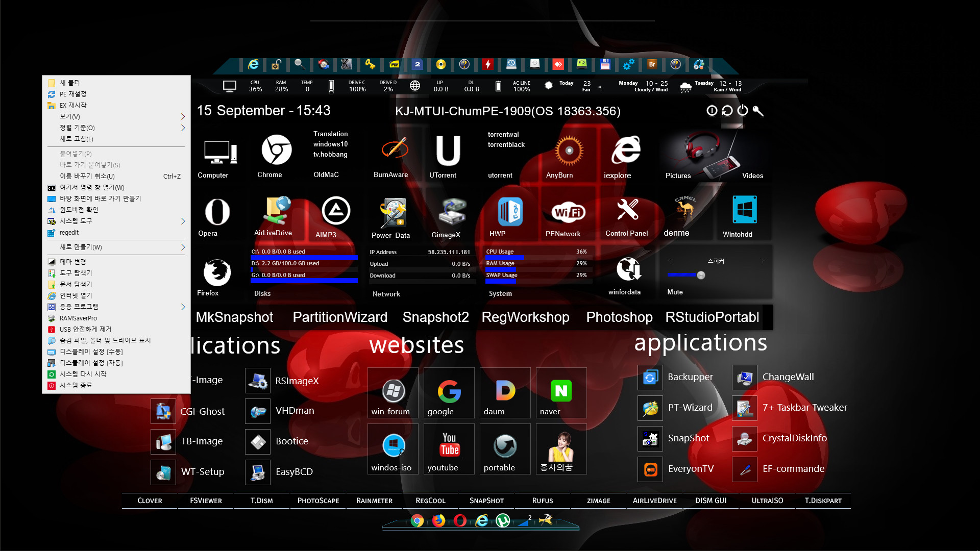Click the left arrow beside 스피커
Screen dimensions: 980x551
pos(670,261)
